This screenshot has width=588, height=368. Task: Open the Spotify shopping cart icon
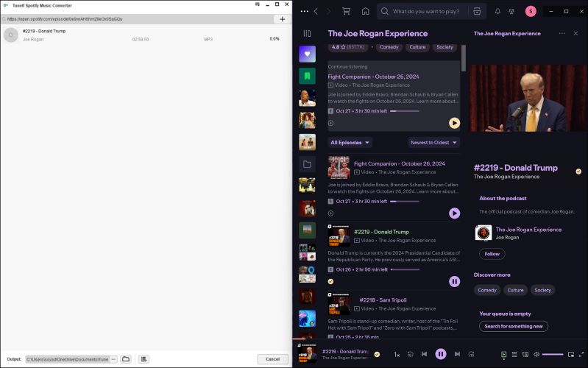coord(347,11)
